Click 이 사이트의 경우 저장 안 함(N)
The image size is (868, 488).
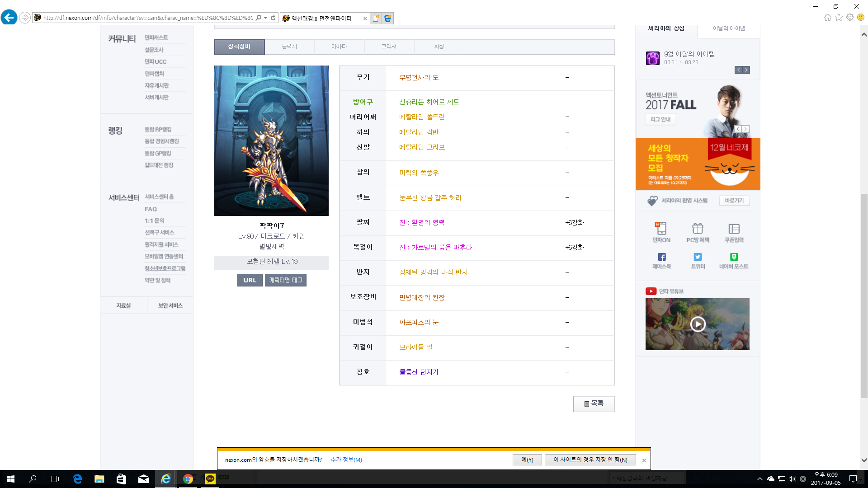coord(590,460)
